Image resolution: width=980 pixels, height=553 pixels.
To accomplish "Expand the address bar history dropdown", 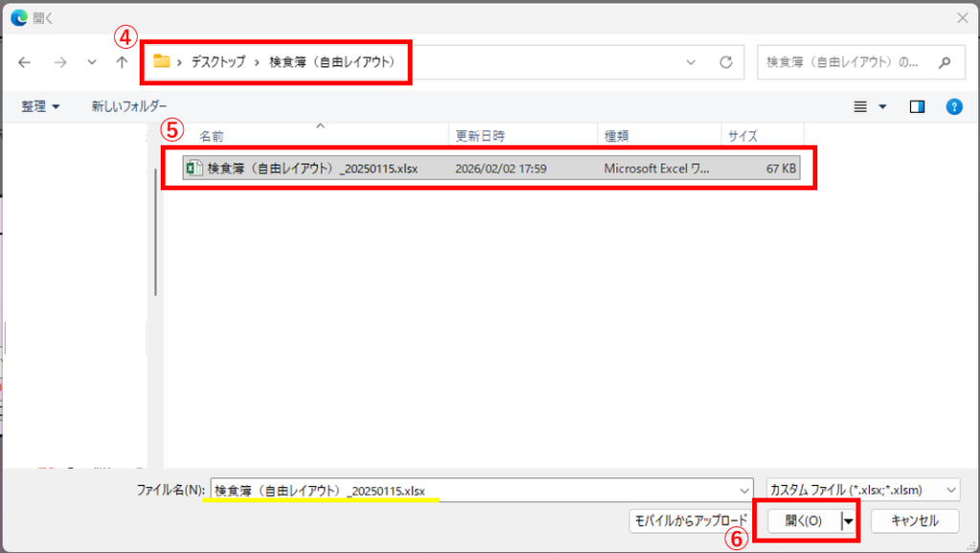I will [691, 62].
